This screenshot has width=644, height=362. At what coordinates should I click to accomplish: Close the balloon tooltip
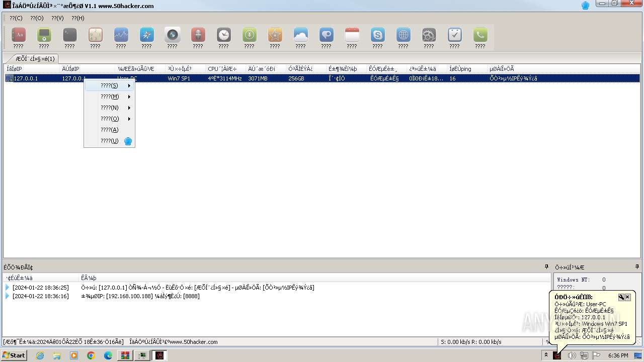(x=627, y=297)
